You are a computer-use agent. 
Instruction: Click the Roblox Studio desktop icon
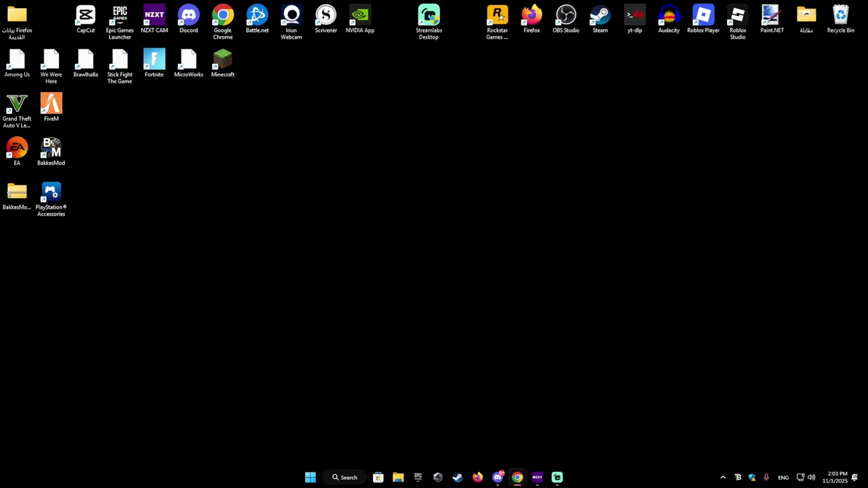[x=738, y=22]
